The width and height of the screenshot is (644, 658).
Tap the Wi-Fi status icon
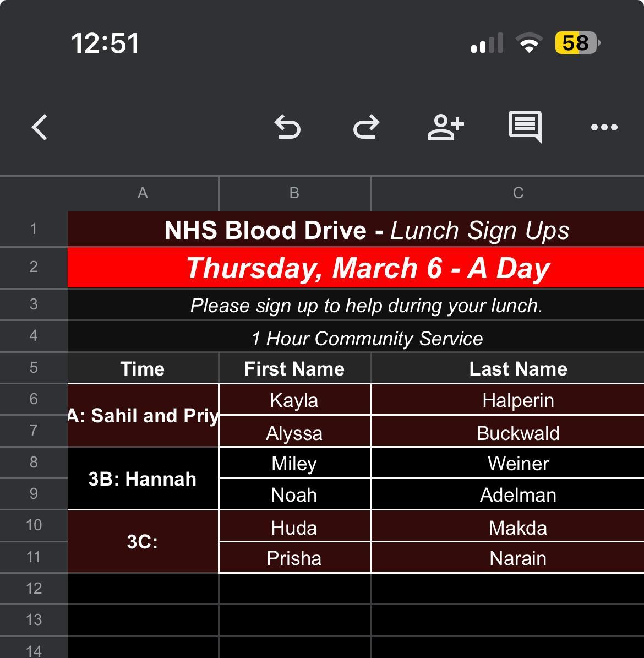click(x=529, y=43)
